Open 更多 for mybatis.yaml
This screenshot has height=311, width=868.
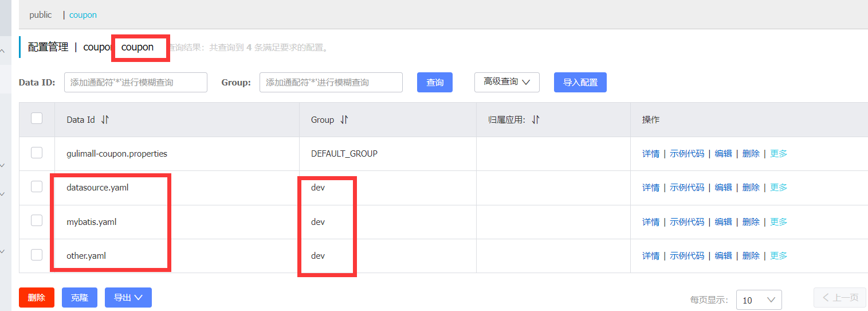point(779,222)
